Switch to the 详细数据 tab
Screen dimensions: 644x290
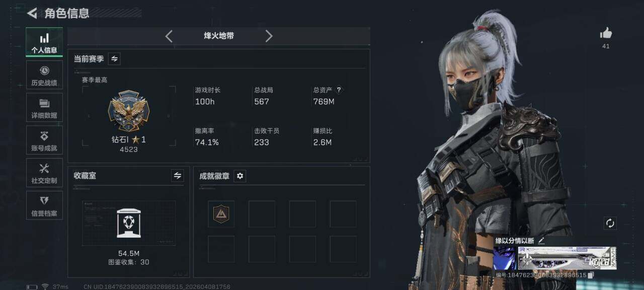pyautogui.click(x=44, y=108)
